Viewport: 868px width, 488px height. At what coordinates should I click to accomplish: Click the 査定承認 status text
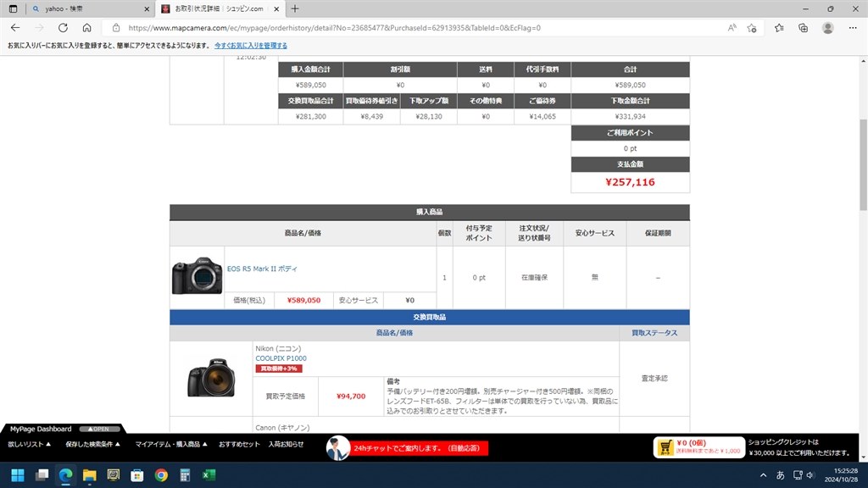[654, 379]
